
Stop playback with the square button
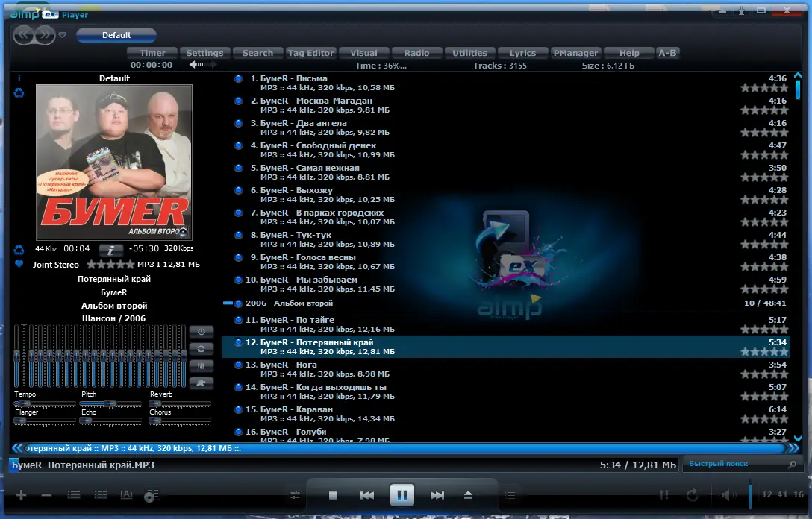coord(333,495)
